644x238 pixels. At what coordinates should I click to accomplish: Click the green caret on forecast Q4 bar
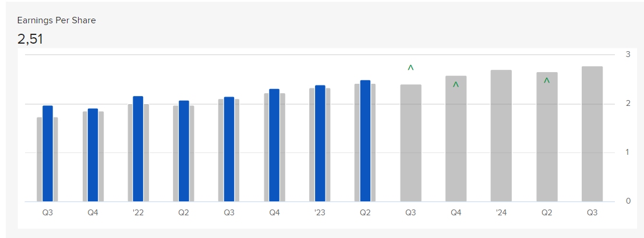pyautogui.click(x=455, y=84)
